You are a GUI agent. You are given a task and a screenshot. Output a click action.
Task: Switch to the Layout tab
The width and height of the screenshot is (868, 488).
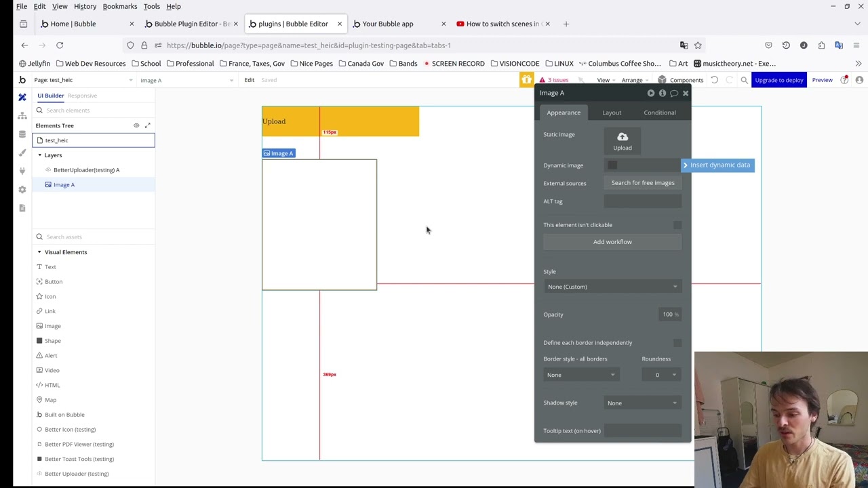[612, 113]
